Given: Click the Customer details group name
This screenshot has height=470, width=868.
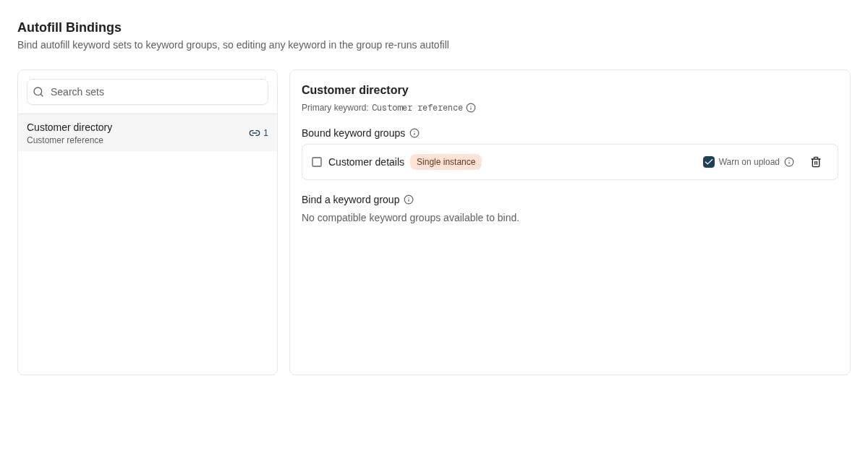Looking at the screenshot, I should pyautogui.click(x=366, y=162).
